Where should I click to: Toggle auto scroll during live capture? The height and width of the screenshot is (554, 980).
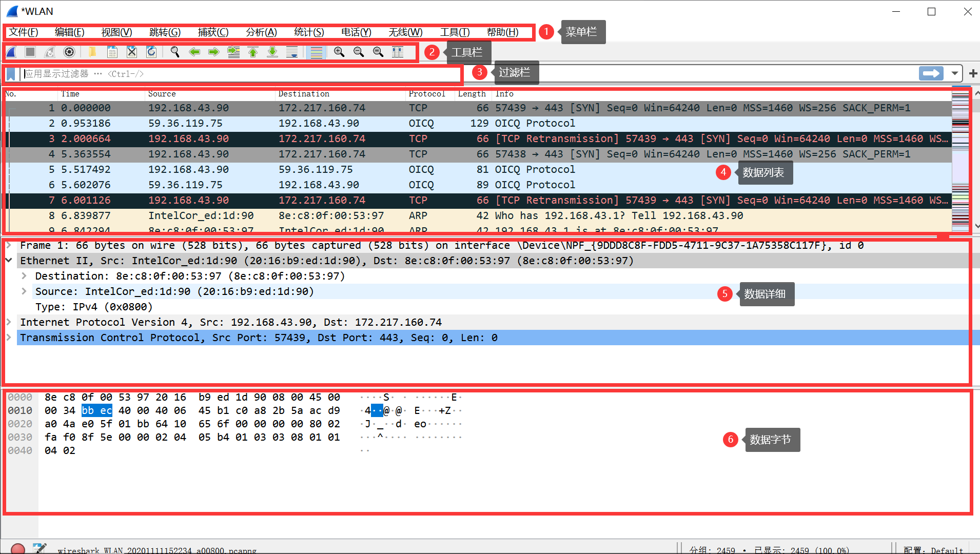[x=292, y=52]
